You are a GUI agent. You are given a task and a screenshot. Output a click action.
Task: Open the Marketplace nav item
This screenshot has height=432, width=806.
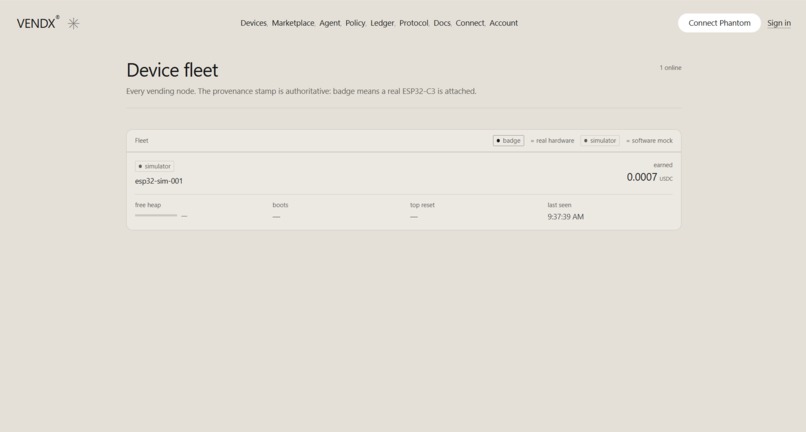click(x=293, y=23)
